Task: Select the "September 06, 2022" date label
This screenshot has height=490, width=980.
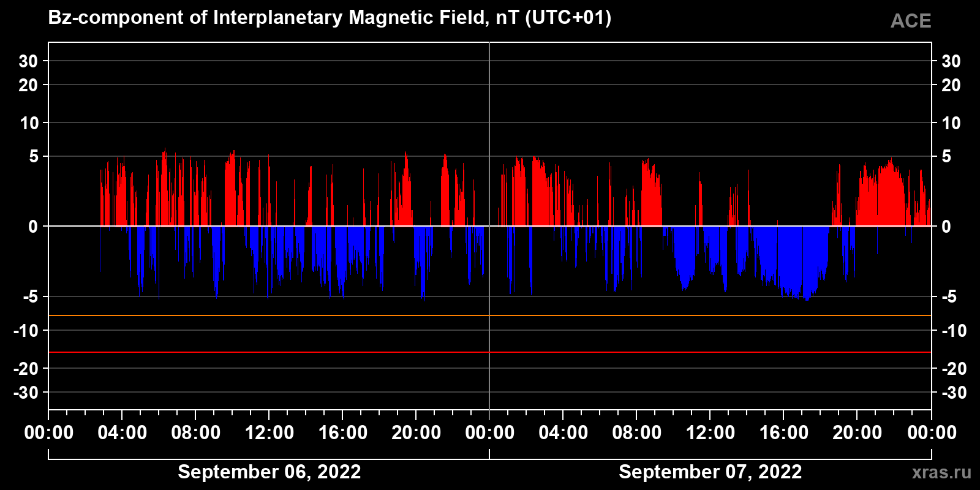Action: 269,472
